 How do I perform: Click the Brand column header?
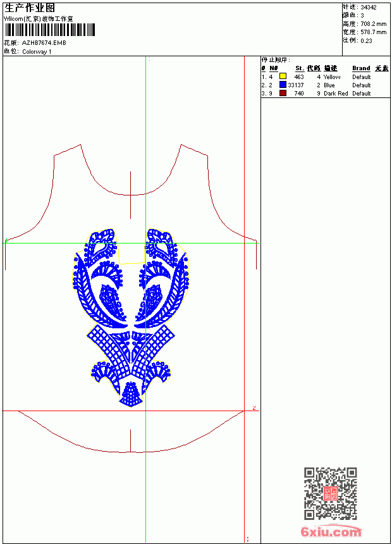coord(361,68)
